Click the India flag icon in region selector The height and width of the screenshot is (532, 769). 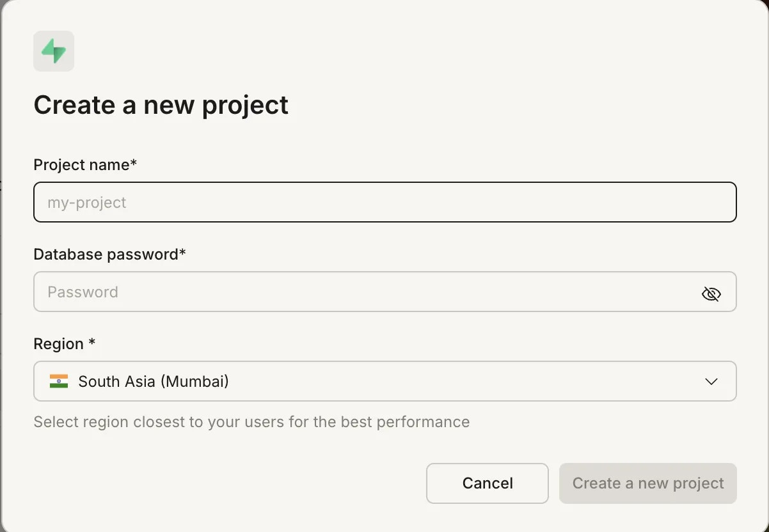point(60,381)
